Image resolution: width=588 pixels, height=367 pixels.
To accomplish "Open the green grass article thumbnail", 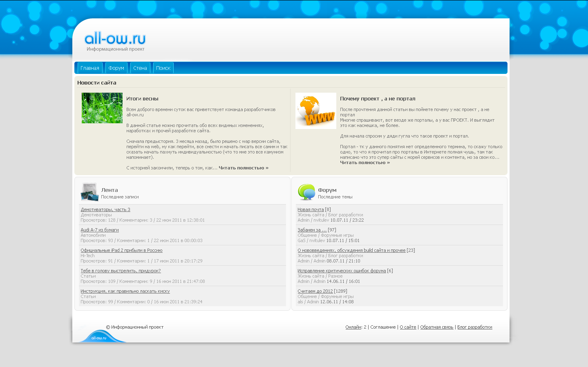I will click(x=102, y=108).
